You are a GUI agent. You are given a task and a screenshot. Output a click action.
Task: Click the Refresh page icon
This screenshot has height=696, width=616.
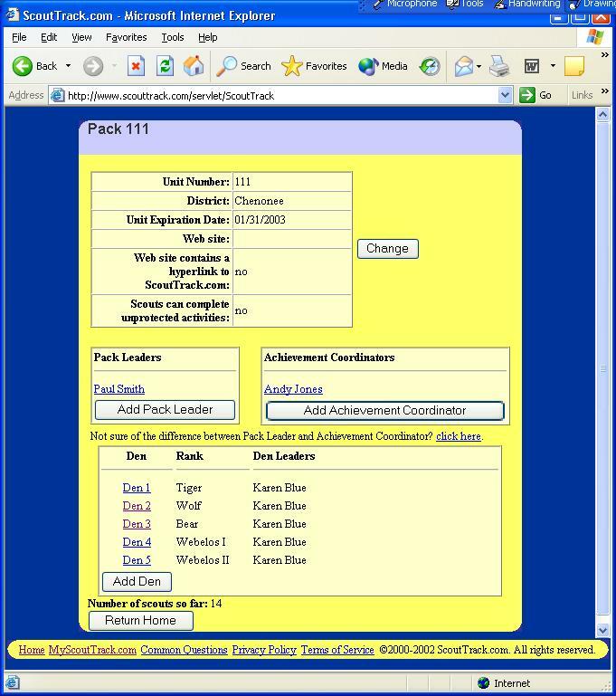click(165, 66)
